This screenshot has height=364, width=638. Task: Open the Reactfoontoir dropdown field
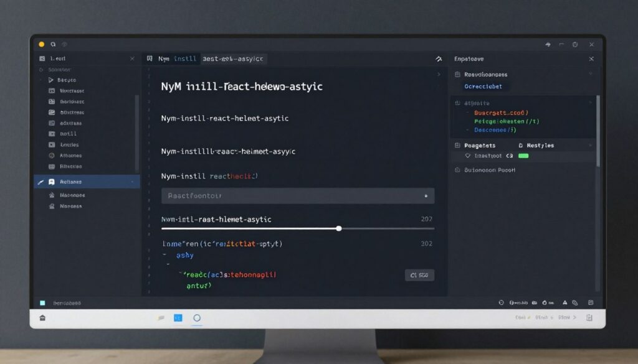coord(298,196)
